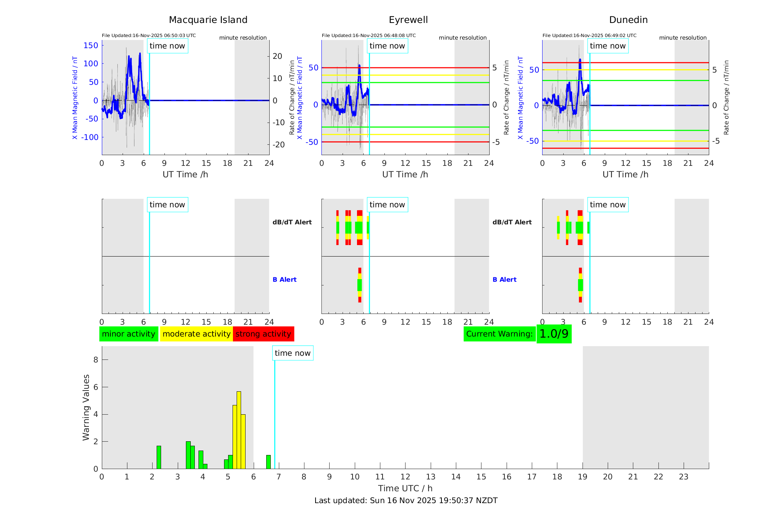Image resolution: width=784 pixels, height=532 pixels.
Task: Click the tallest yellow warning bar
Action: pos(239,429)
